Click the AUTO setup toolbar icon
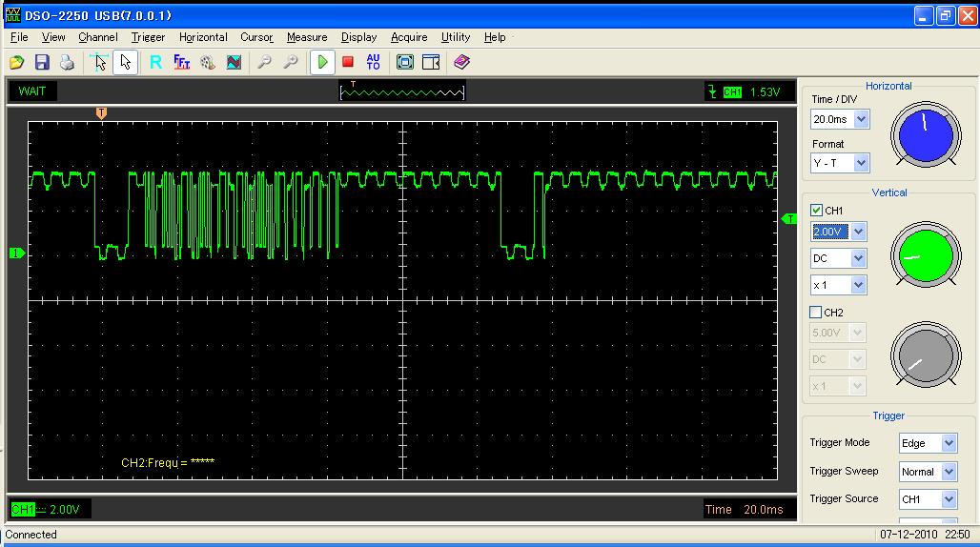 (373, 62)
